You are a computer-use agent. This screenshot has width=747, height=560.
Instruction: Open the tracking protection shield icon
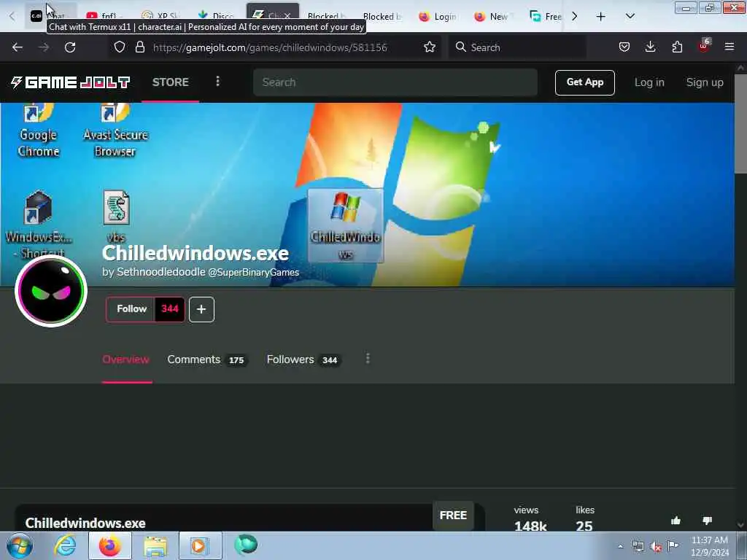pyautogui.click(x=120, y=47)
